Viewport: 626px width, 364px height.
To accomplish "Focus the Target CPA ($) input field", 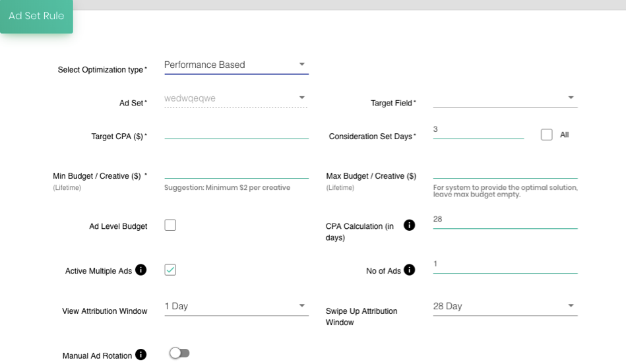I will (236, 132).
